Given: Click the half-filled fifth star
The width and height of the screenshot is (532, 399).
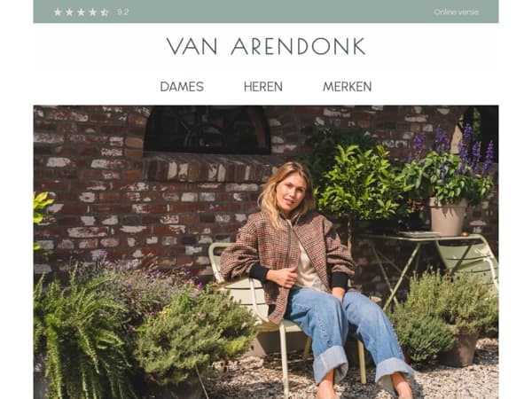Looking at the screenshot, I should 105,12.
